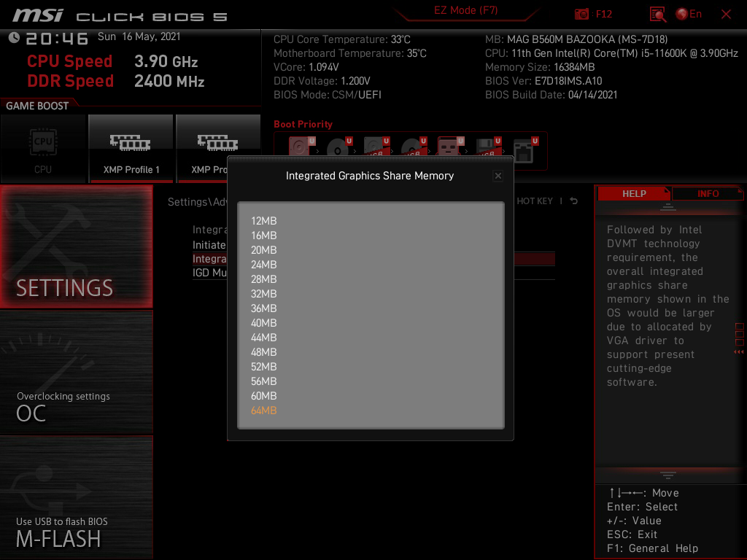Exit BIOS with the top-right X
The width and height of the screenshot is (747, 560).
coord(726,15)
